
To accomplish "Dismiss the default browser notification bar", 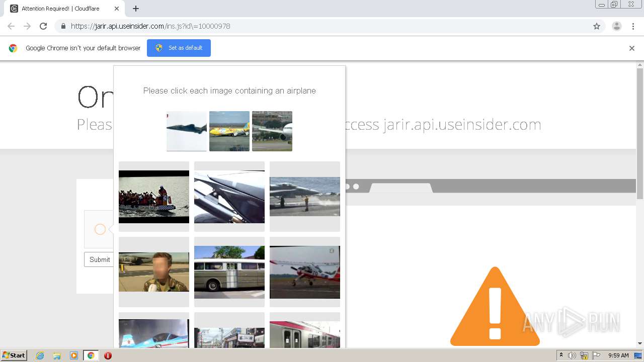I will pyautogui.click(x=631, y=48).
